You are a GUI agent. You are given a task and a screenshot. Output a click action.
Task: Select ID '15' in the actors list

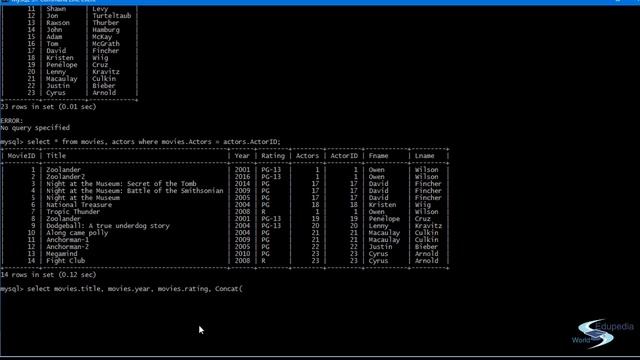point(31,37)
